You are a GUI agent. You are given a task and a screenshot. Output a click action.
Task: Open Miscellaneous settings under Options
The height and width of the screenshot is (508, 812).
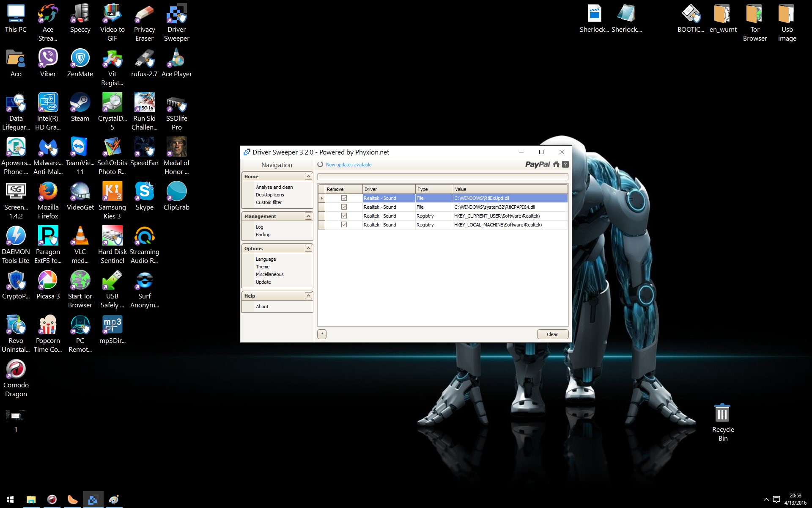click(x=269, y=274)
